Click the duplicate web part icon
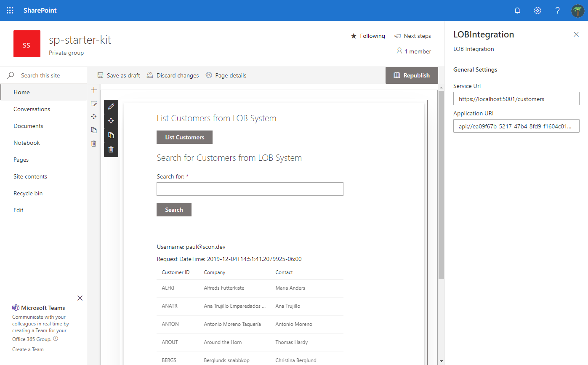Image resolution: width=588 pixels, height=365 pixels. tap(111, 135)
